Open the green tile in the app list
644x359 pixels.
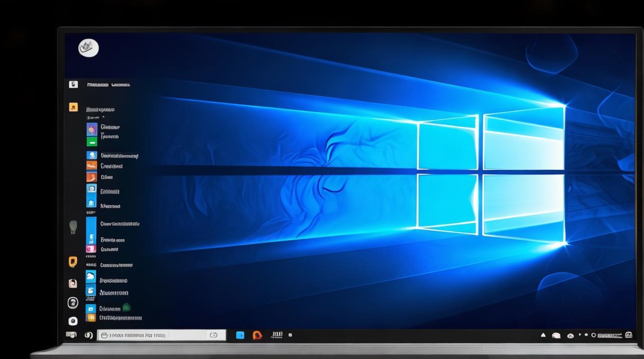tap(92, 141)
